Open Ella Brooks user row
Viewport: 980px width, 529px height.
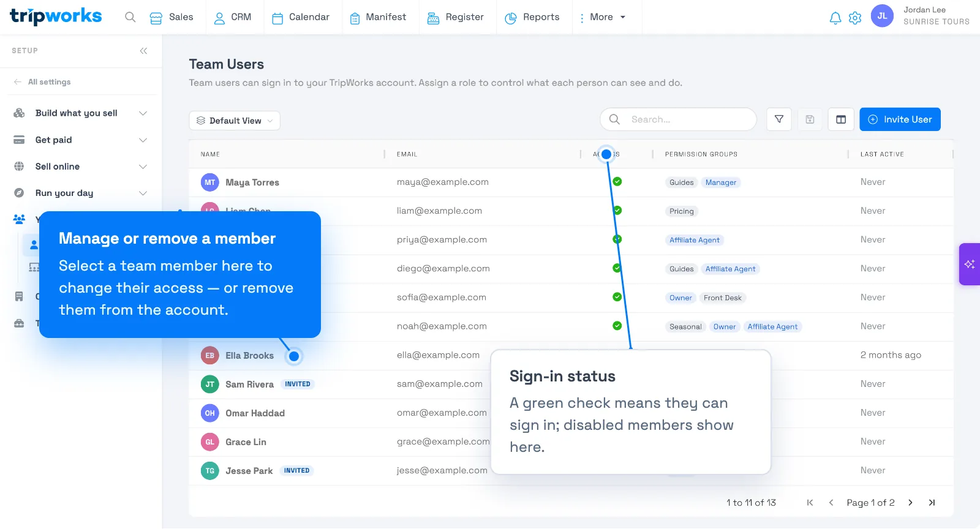pos(571,356)
